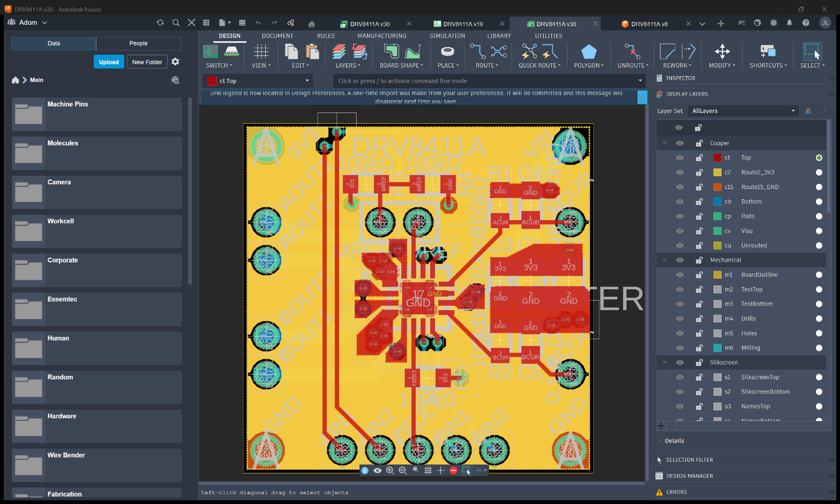840x504 pixels.
Task: Select the Unroute ripup tool
Action: [633, 51]
